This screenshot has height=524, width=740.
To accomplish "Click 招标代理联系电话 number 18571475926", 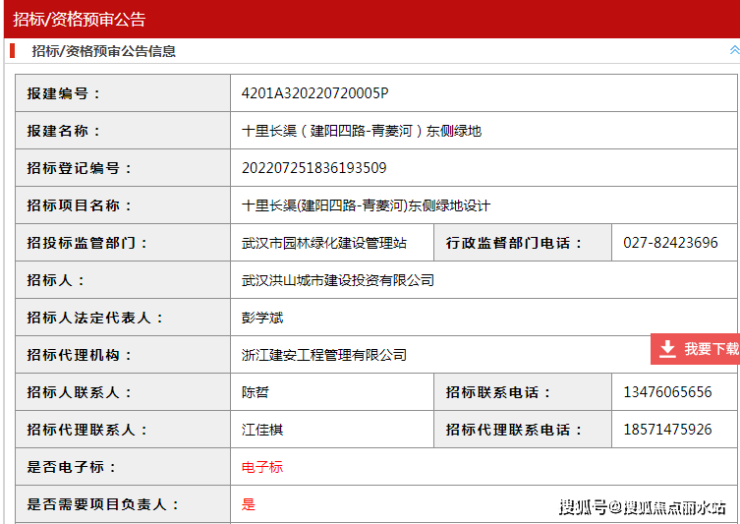I will click(x=667, y=430).
